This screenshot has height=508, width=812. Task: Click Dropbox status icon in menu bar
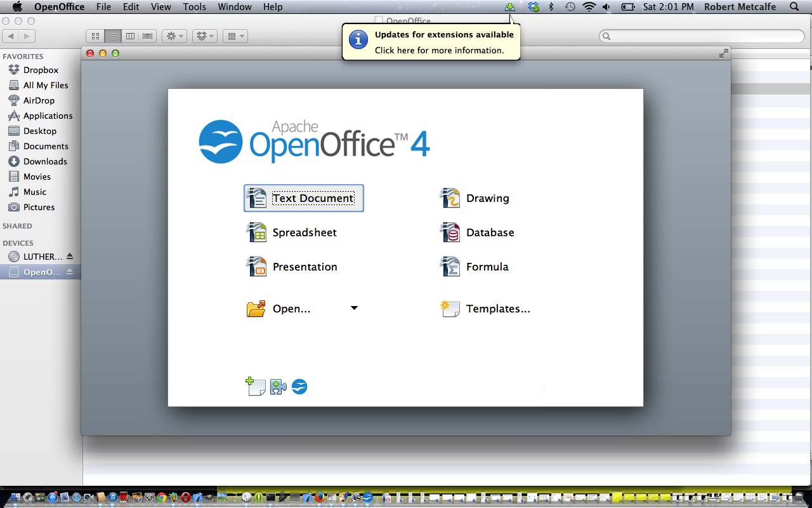pyautogui.click(x=534, y=7)
